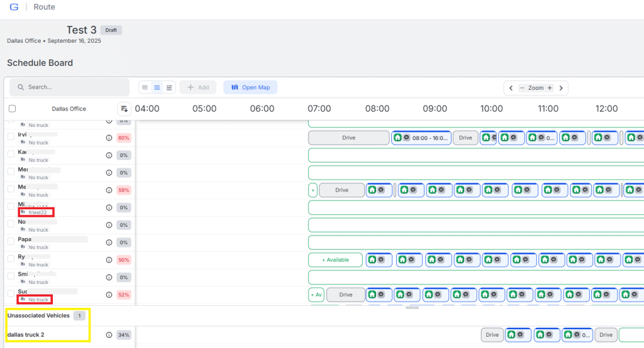Click the info icon beside the 60% row
Viewport: 644px width, 348px height.
(x=109, y=138)
